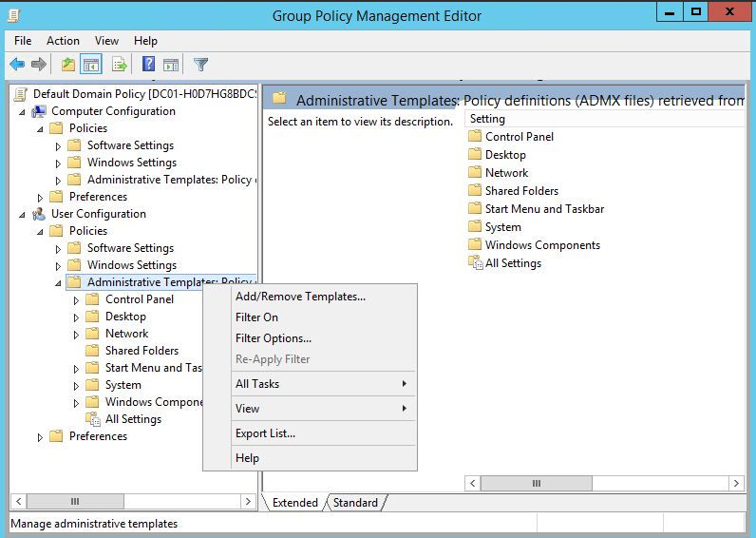756x538 pixels.
Task: Click Control Panel folder icon in Setting list
Action: point(475,136)
